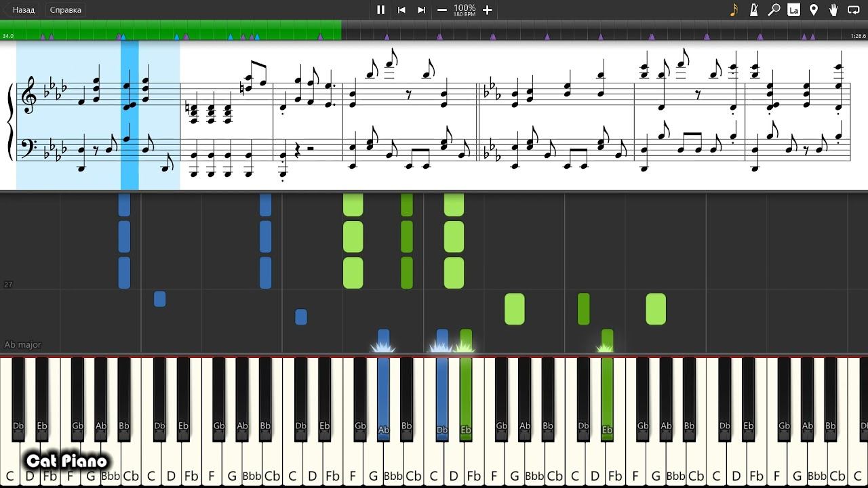Click the 1:26.6 song duration label
The width and height of the screenshot is (868, 488).
click(858, 36)
